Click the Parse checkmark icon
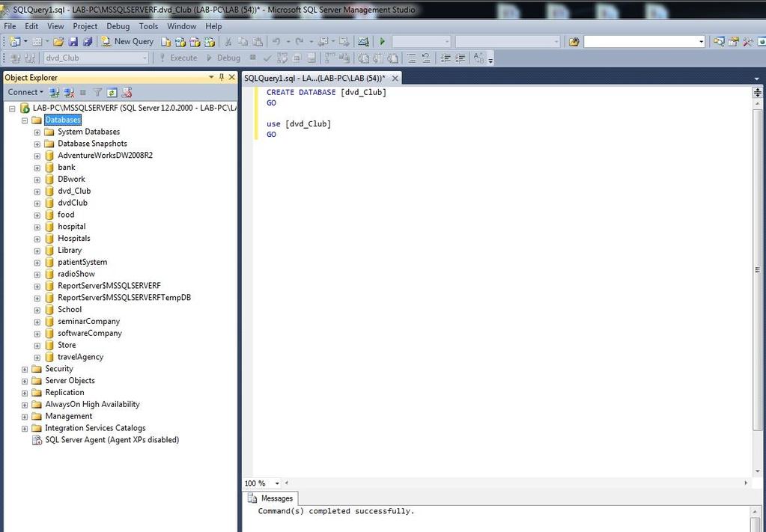766x532 pixels. (267, 58)
